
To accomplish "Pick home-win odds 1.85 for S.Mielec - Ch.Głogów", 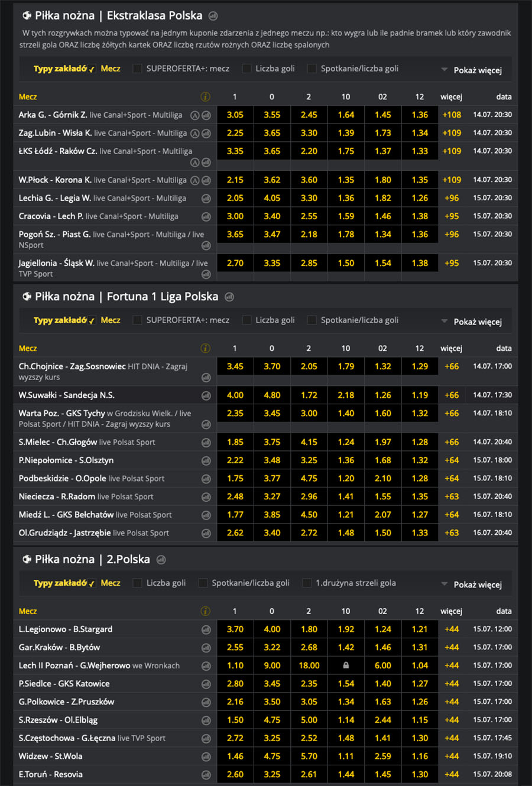I will click(x=235, y=442).
